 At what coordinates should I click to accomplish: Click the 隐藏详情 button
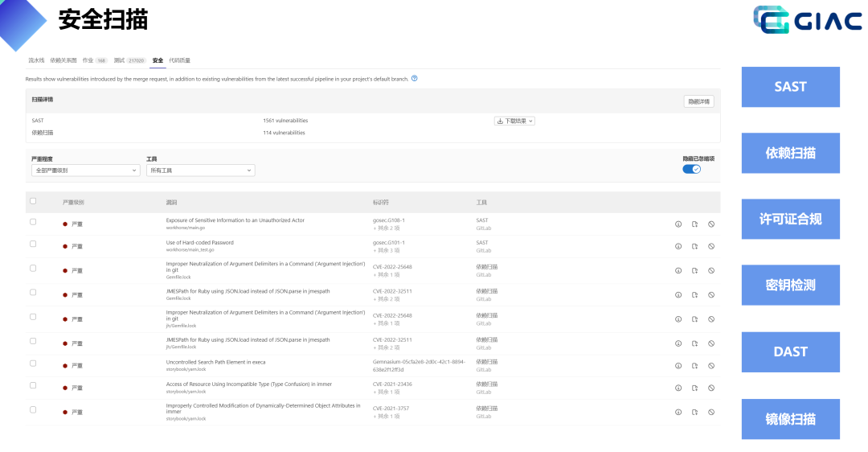click(x=698, y=101)
